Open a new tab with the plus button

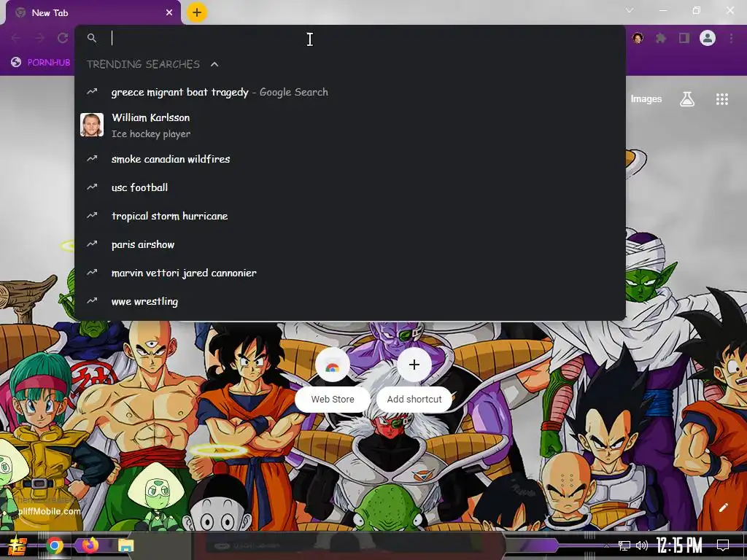tap(197, 12)
